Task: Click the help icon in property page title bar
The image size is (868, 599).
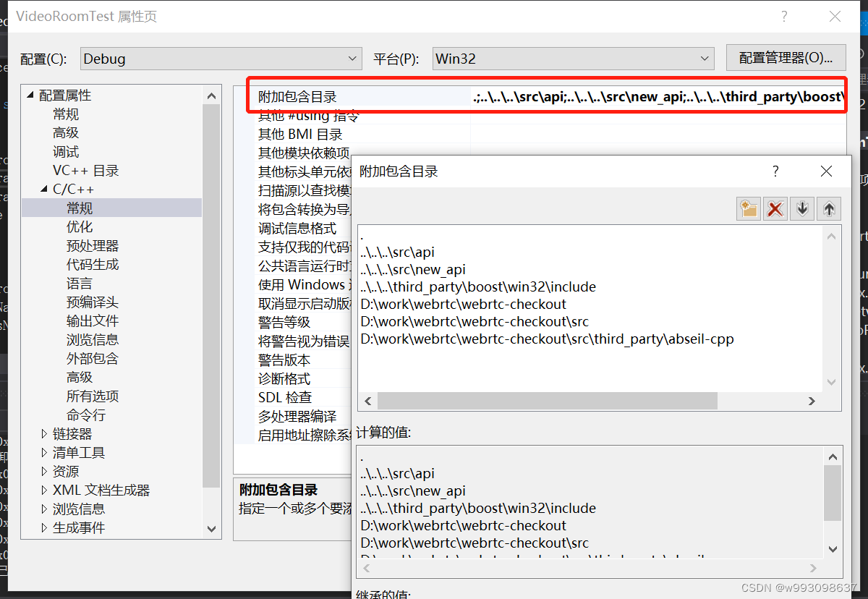Action: pos(784,17)
